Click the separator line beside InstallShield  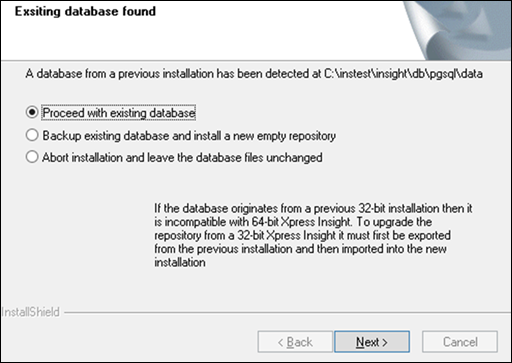(x=287, y=313)
